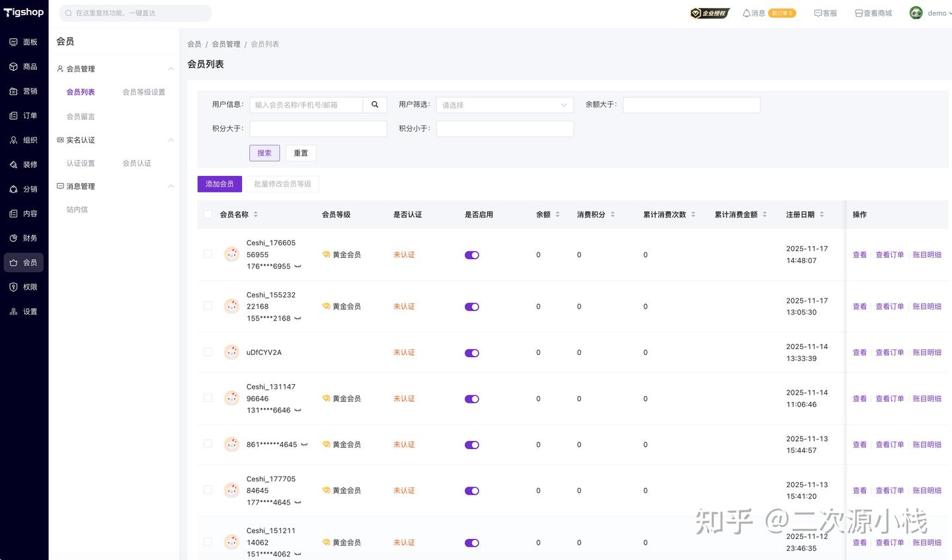The image size is (952, 560).
Task: Open the 财务 finance section icon
Action: pos(14,237)
